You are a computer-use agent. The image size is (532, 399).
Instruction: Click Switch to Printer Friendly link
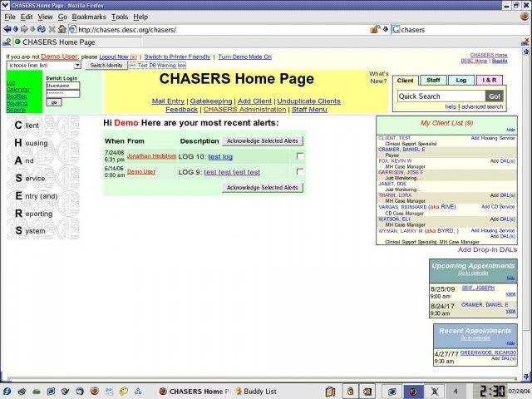(177, 57)
